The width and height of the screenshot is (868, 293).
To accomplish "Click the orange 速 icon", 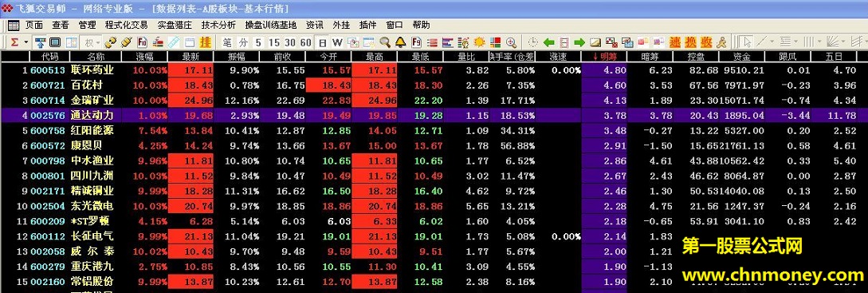I will click(675, 42).
